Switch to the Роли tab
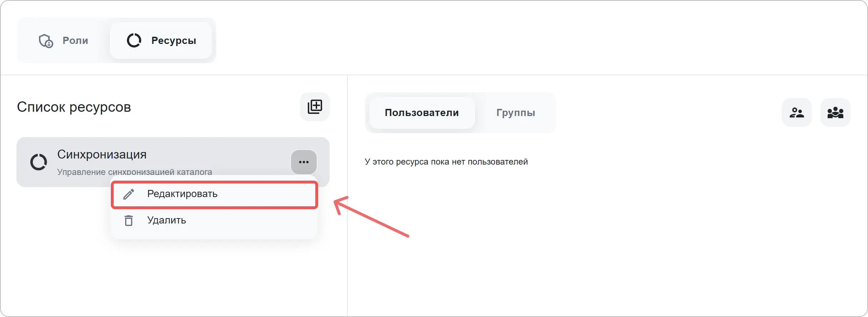The width and height of the screenshot is (868, 317). [x=63, y=41]
